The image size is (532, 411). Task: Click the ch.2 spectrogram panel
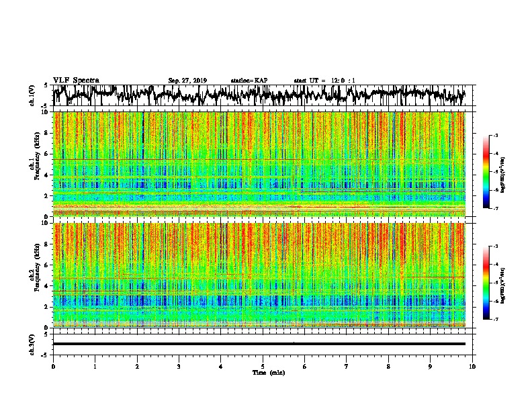point(259,275)
